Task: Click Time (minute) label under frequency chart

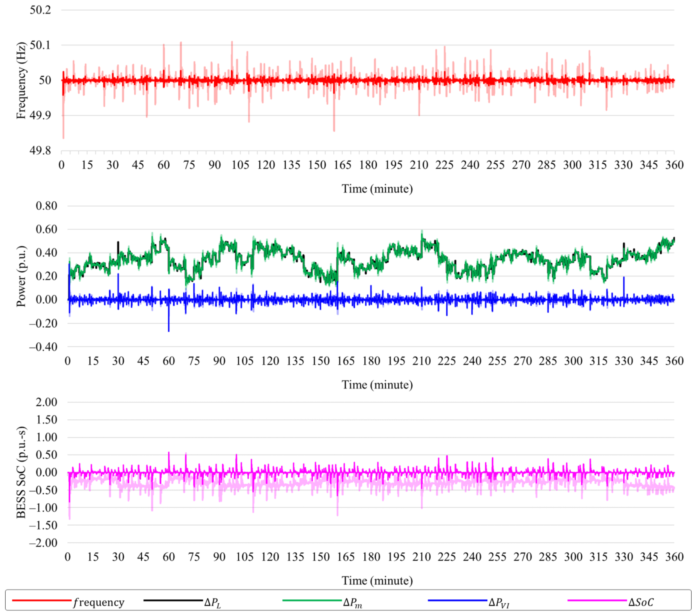Action: (377, 189)
